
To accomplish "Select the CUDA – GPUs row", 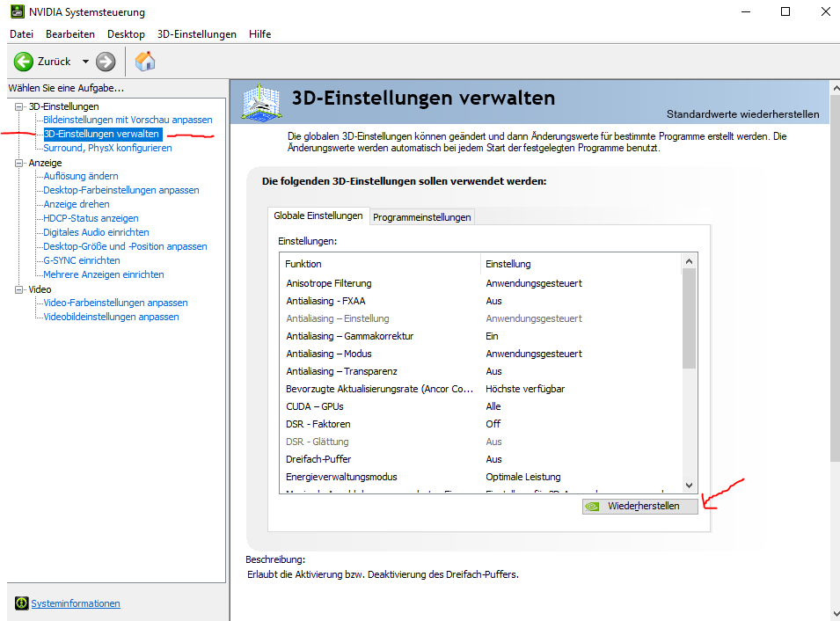I will 481,406.
